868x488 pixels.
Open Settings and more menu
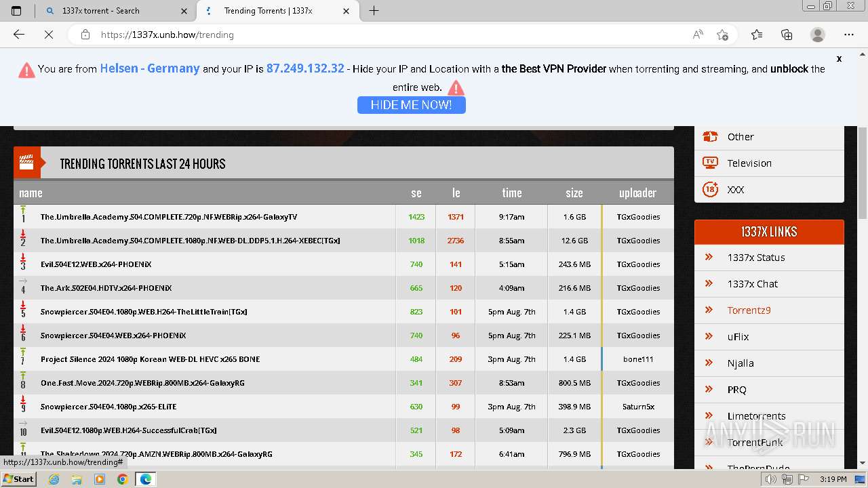[849, 35]
